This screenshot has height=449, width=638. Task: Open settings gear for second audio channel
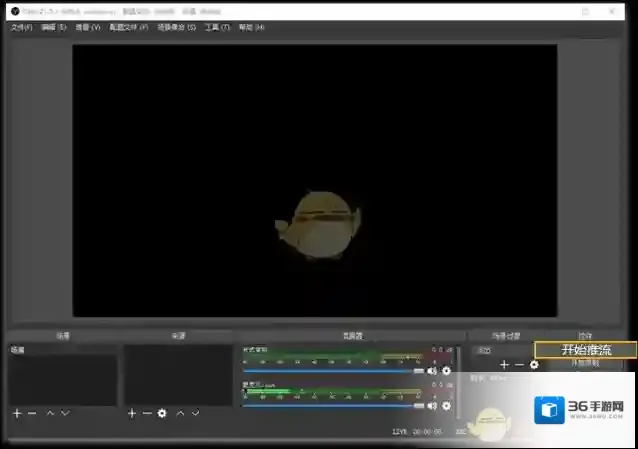click(446, 404)
